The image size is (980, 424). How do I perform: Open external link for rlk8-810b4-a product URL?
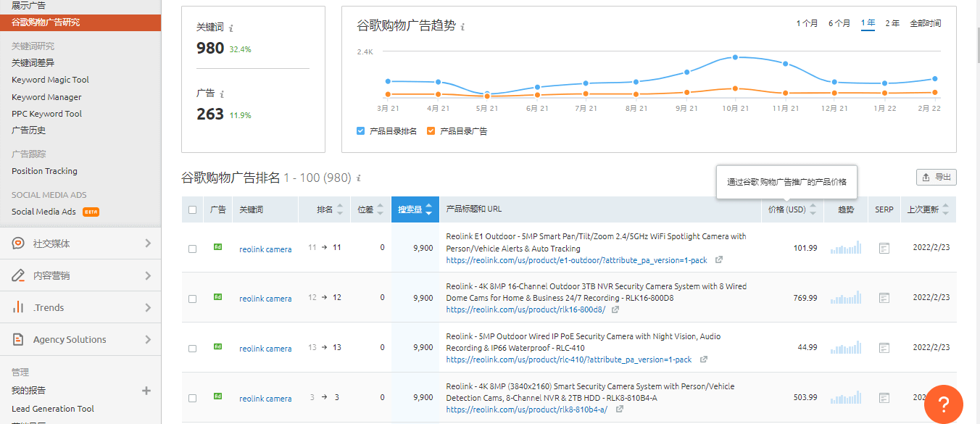(x=618, y=410)
